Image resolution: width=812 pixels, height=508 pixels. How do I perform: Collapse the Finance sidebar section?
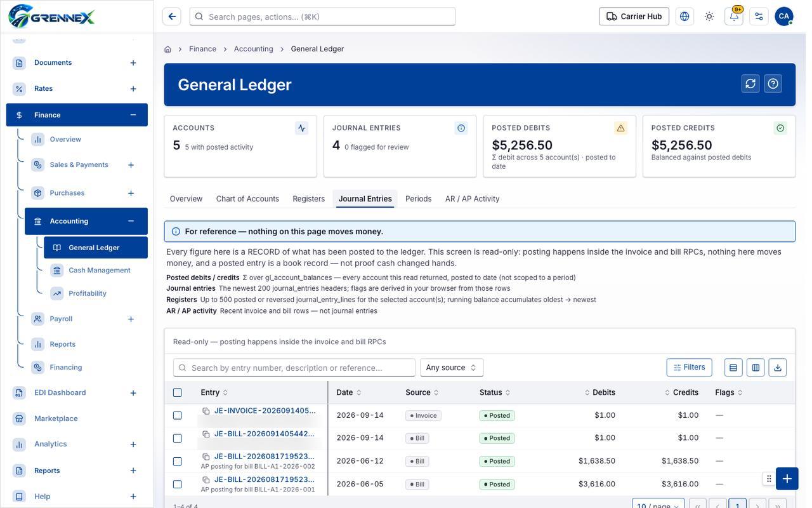click(x=133, y=115)
